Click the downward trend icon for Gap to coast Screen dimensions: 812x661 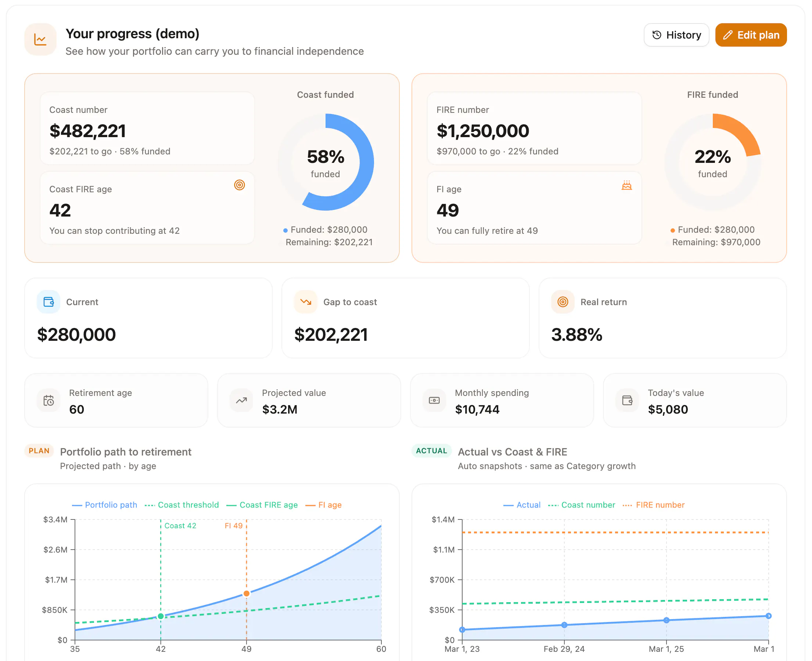coord(306,302)
